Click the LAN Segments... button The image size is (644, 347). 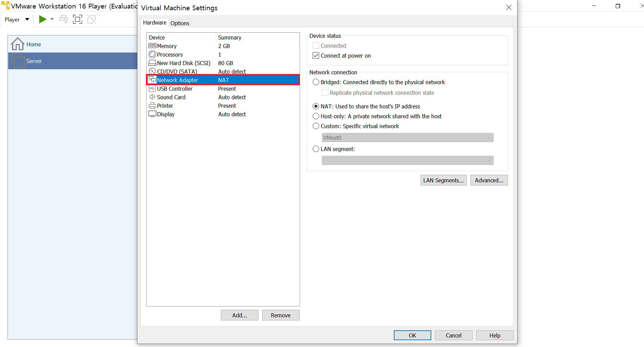point(444,180)
